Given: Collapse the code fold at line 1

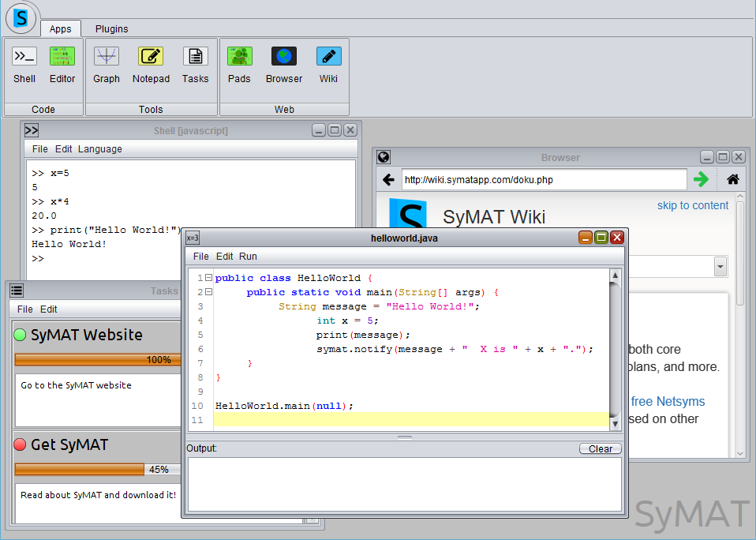Looking at the screenshot, I should point(208,278).
